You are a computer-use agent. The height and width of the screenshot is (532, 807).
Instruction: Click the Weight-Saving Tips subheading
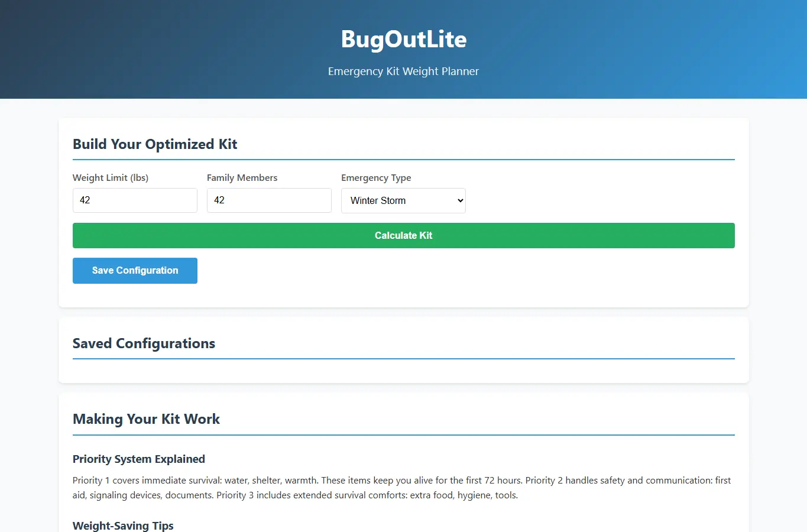(x=123, y=525)
